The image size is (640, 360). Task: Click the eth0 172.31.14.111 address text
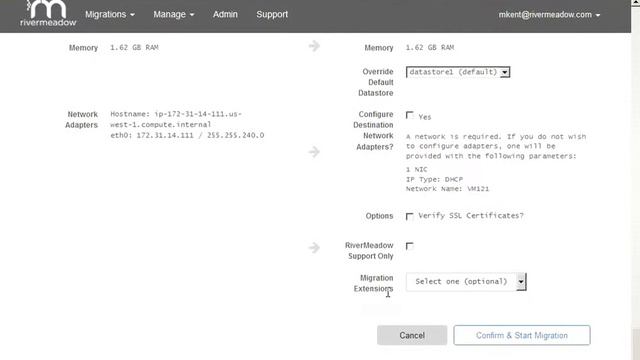pos(187,135)
